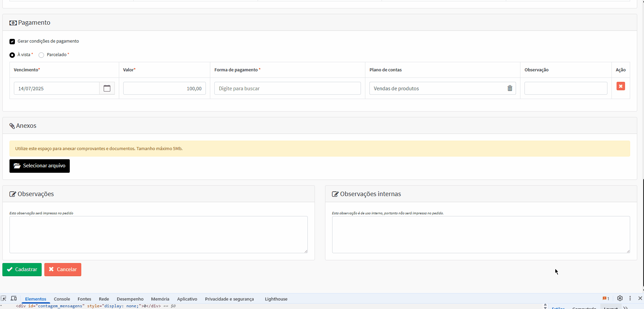
Task: Remove payment row with red X button
Action: (620, 86)
